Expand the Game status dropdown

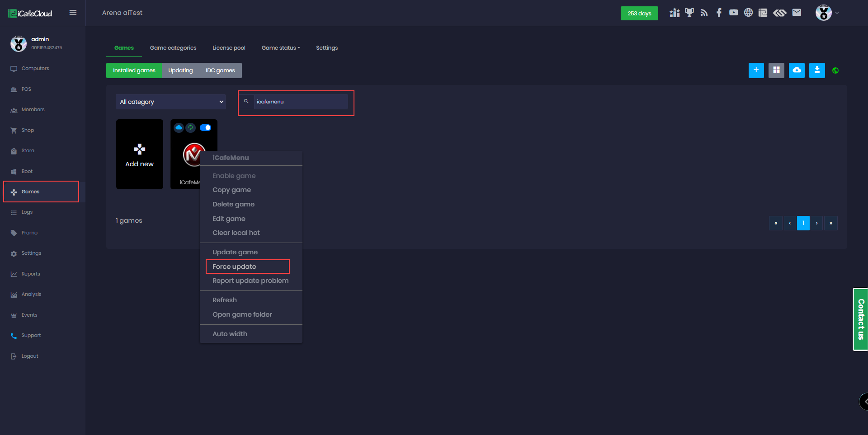pyautogui.click(x=280, y=48)
